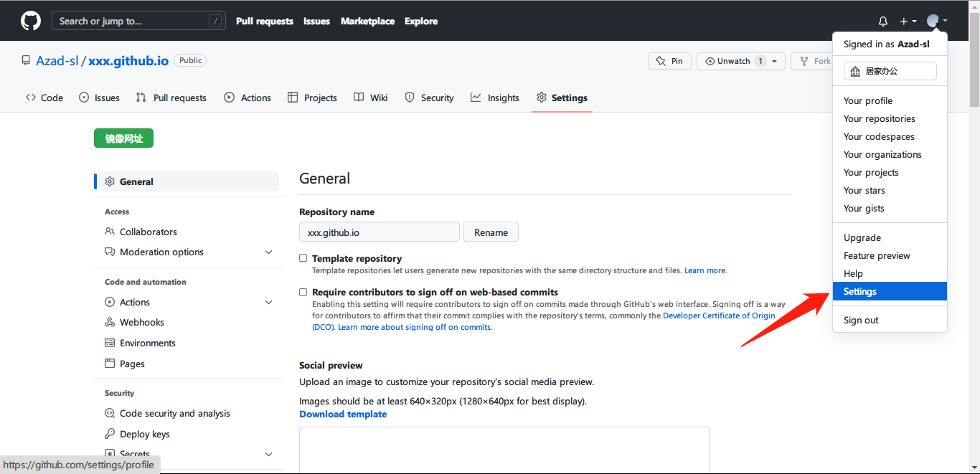Click the Rename button

coord(491,232)
